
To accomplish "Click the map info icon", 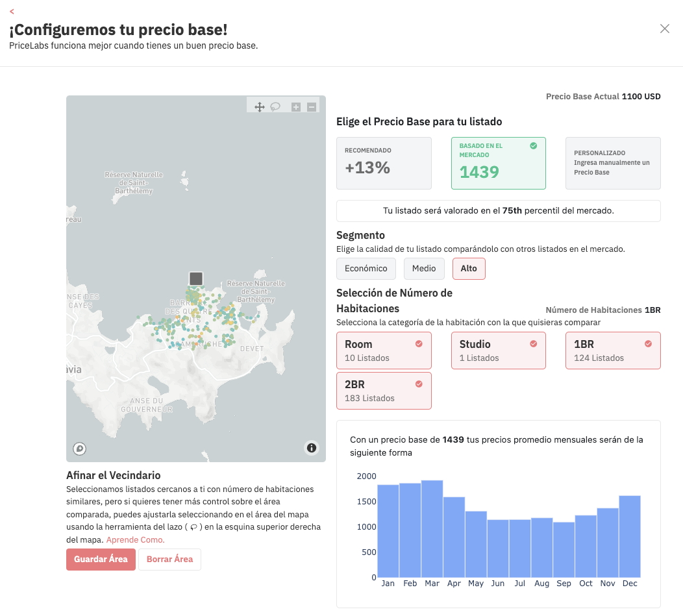I will pos(312,448).
